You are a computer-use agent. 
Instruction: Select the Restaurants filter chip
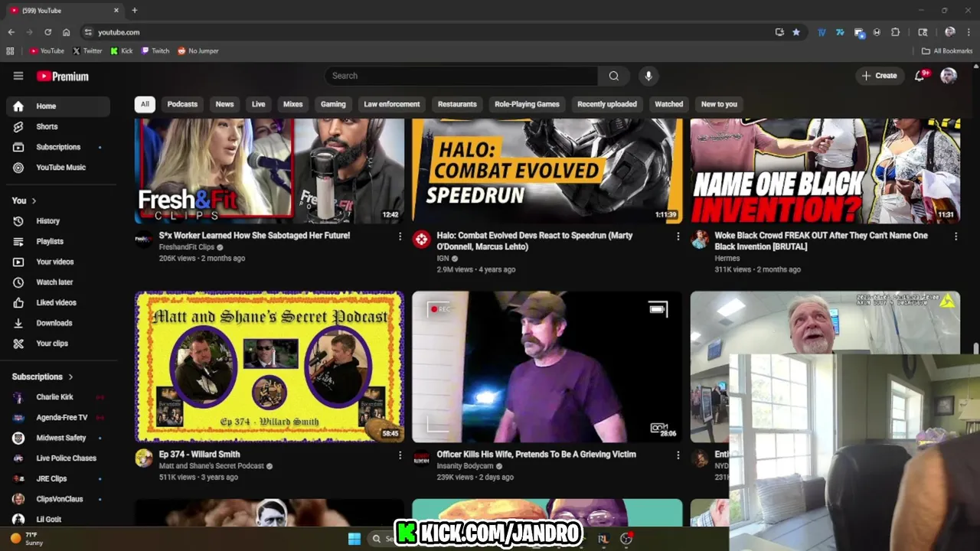[457, 104]
